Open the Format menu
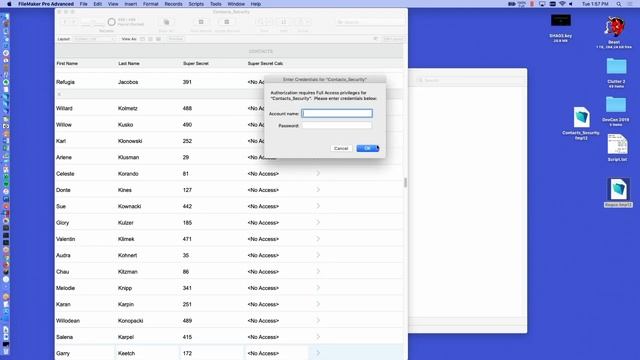640x360 pixels. [151, 4]
